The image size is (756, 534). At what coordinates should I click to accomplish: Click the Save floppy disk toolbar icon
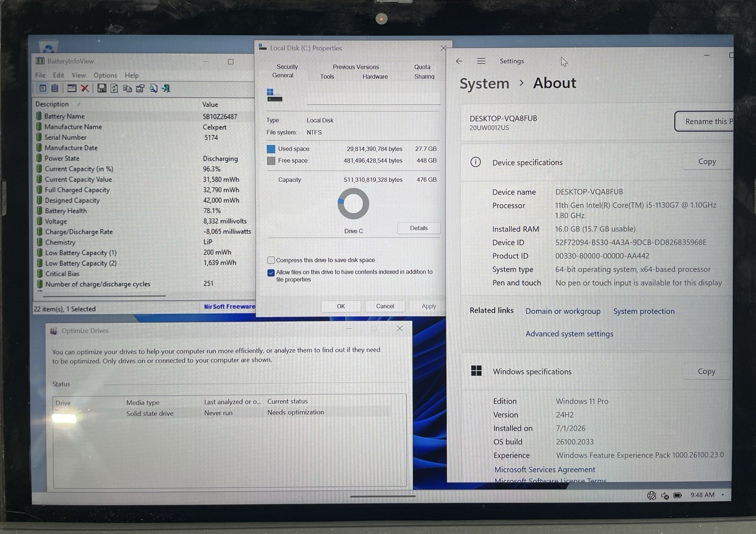[102, 88]
